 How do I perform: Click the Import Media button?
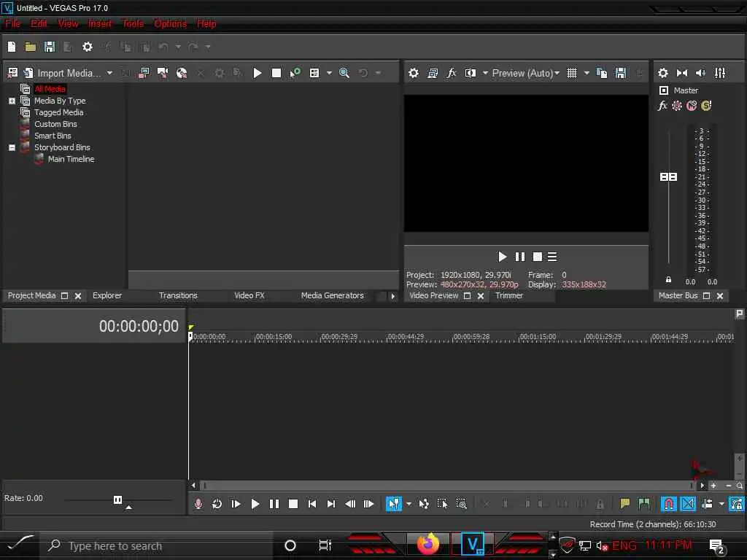(63, 73)
